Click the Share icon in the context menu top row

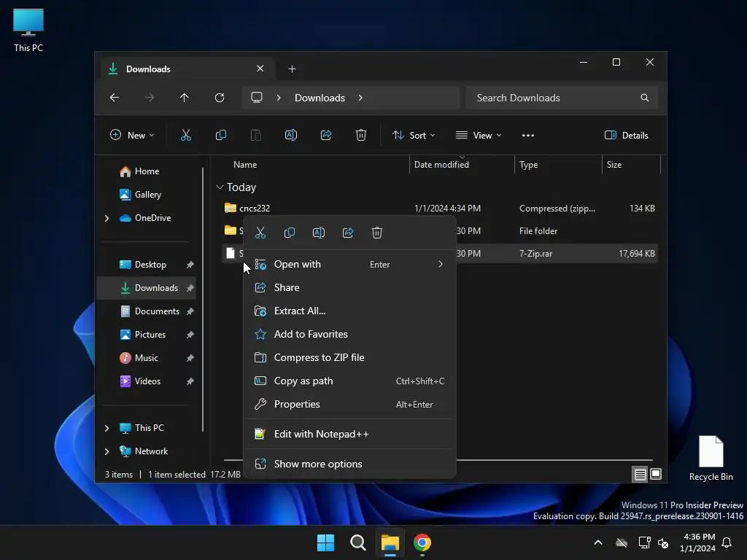pos(348,233)
